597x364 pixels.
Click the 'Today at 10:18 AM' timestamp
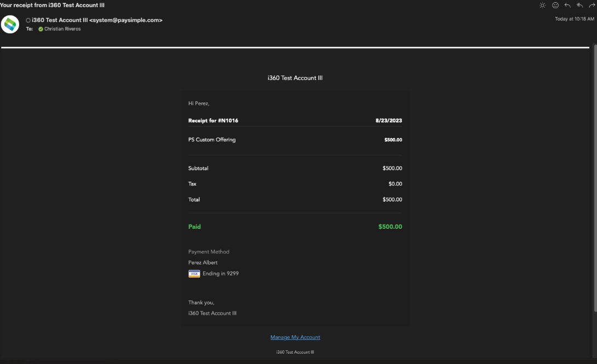pyautogui.click(x=575, y=19)
